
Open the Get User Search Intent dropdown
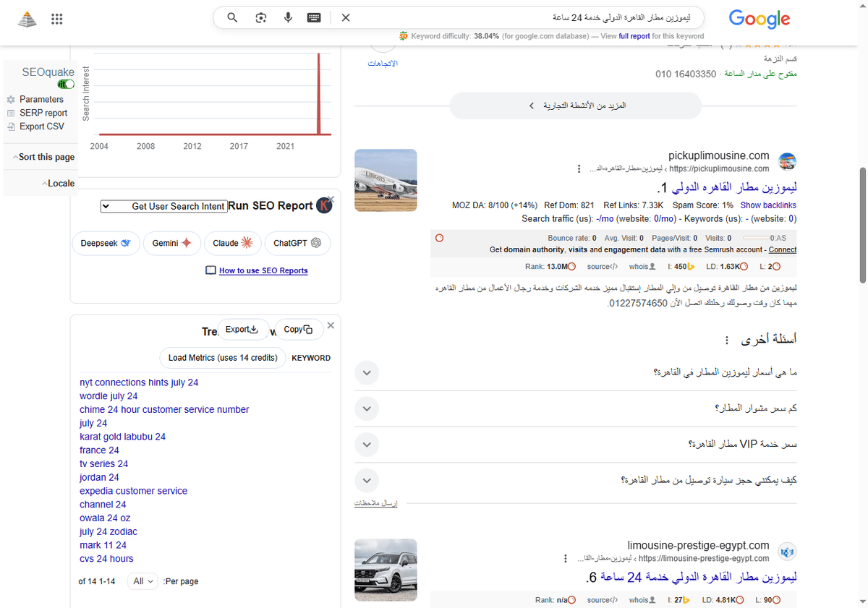(x=164, y=206)
